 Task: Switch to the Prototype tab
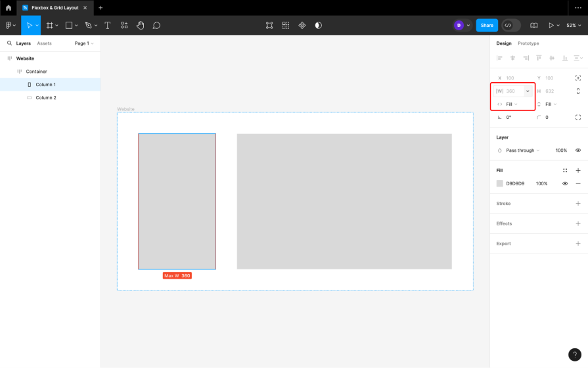pos(528,43)
